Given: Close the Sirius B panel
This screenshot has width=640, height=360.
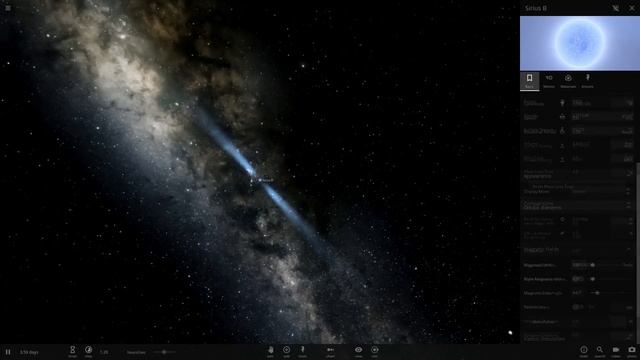Looking at the screenshot, I should pos(631,8).
